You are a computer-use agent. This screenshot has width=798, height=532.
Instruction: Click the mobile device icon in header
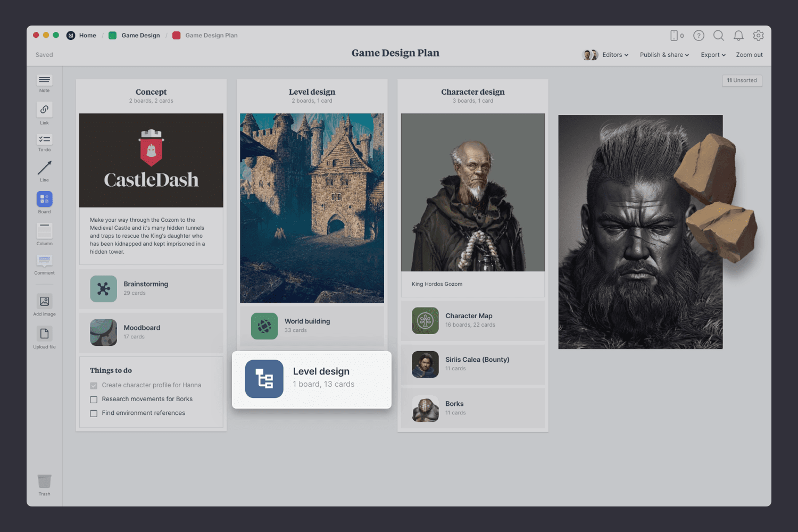coord(674,36)
